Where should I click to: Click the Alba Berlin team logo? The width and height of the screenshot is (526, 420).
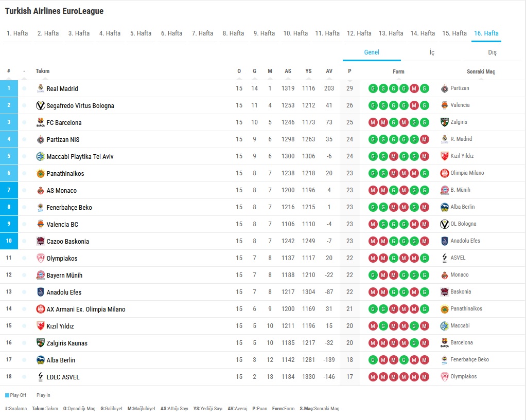tap(41, 360)
